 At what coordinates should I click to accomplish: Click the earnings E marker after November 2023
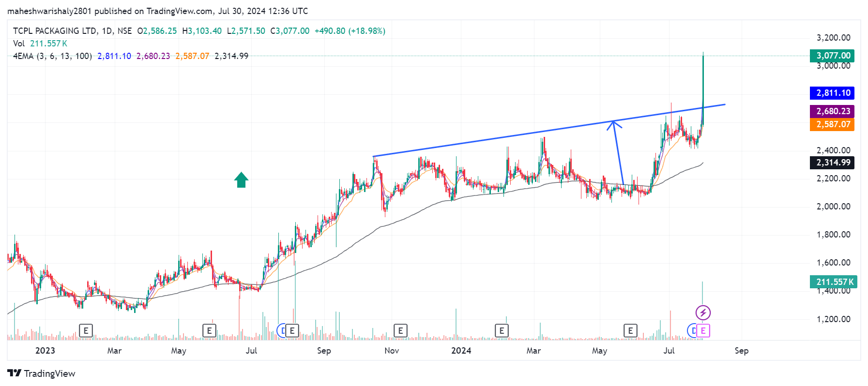(400, 331)
